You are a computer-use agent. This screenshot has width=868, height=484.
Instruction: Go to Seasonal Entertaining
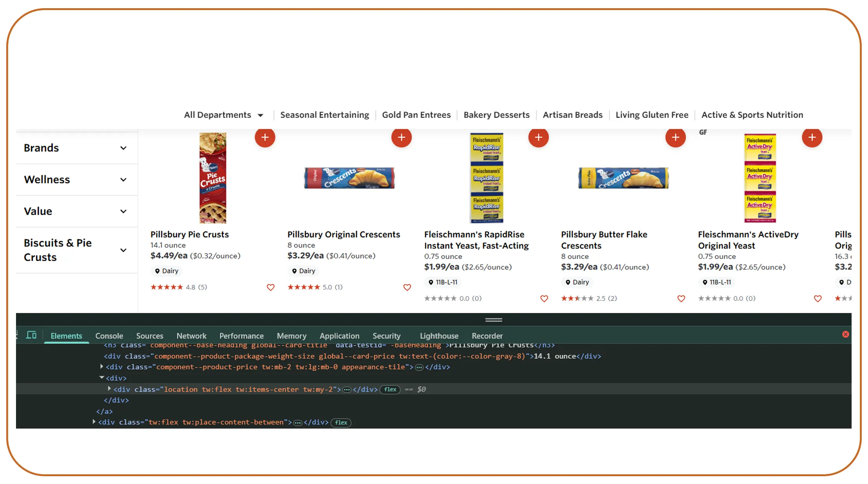coord(324,115)
